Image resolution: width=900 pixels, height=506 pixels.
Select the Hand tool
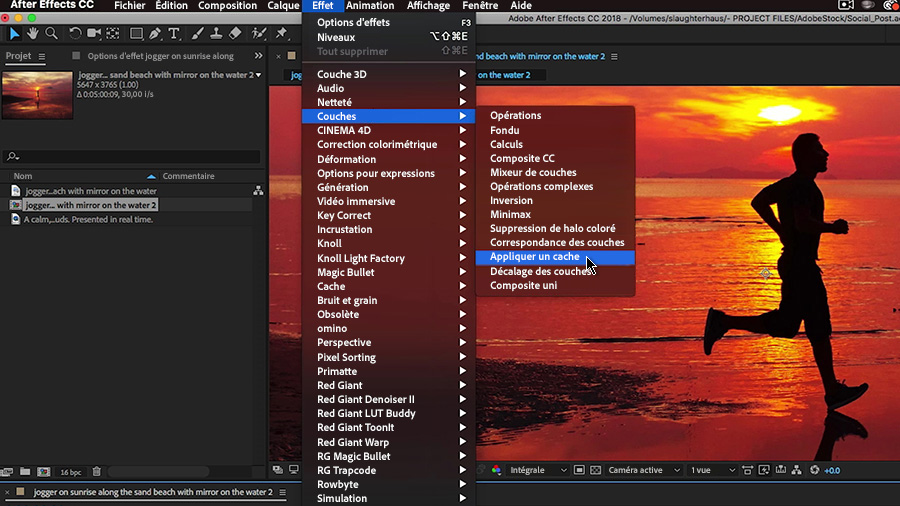pos(33,34)
